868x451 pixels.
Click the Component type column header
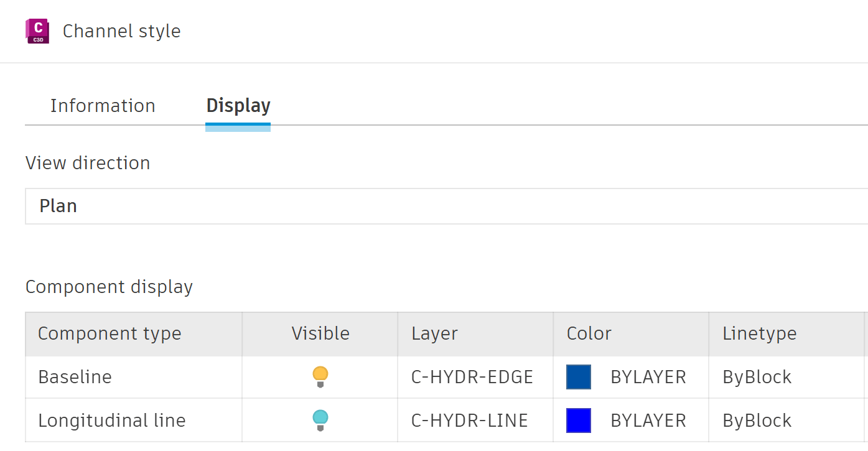(x=110, y=333)
